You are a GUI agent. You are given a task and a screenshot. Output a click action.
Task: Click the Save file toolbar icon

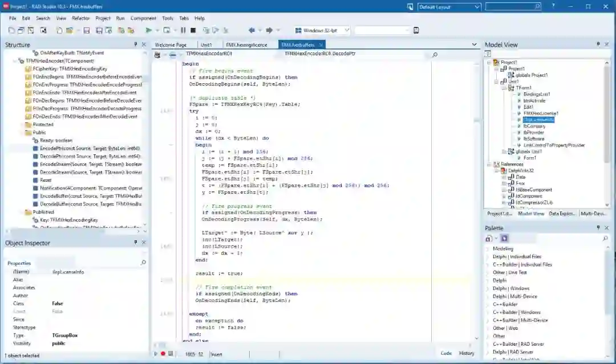pos(87,30)
